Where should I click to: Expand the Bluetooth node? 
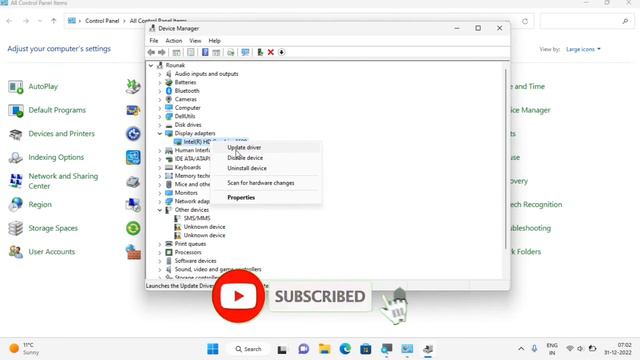click(x=160, y=91)
